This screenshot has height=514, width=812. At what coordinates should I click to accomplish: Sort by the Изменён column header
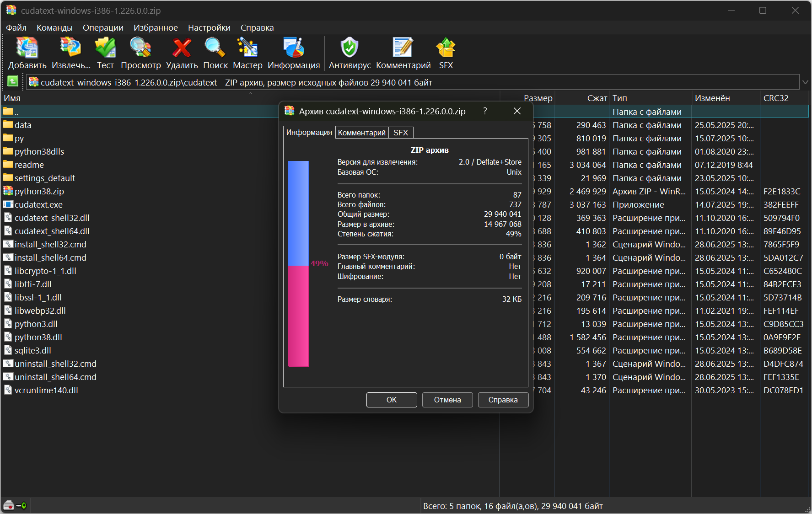tap(726, 98)
